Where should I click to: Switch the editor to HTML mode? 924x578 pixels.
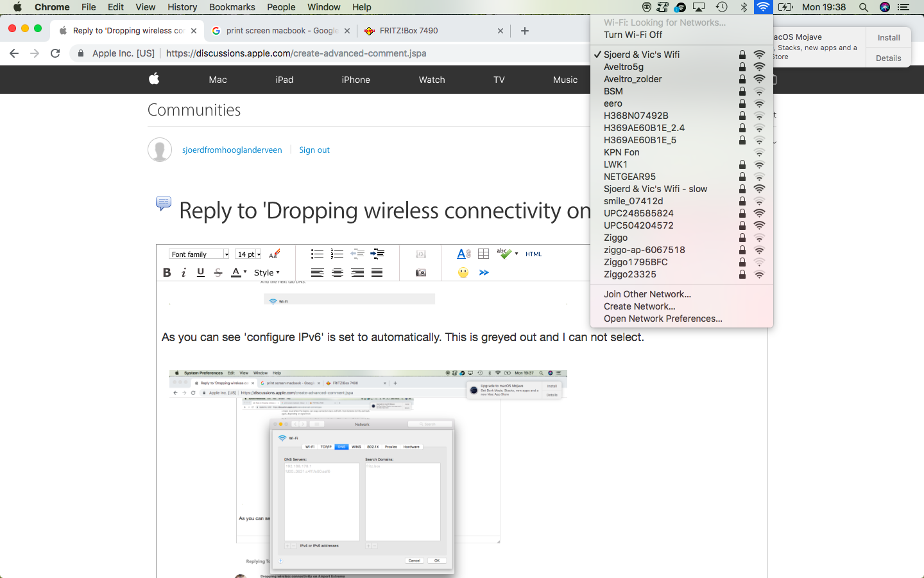pyautogui.click(x=533, y=254)
